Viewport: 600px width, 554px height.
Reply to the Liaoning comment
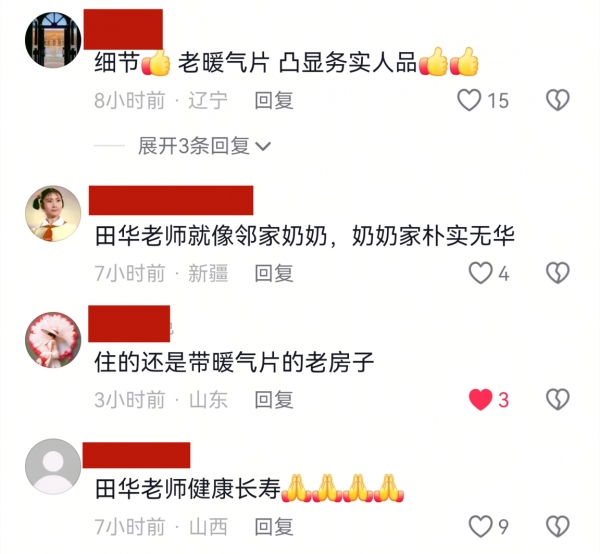[x=274, y=101]
